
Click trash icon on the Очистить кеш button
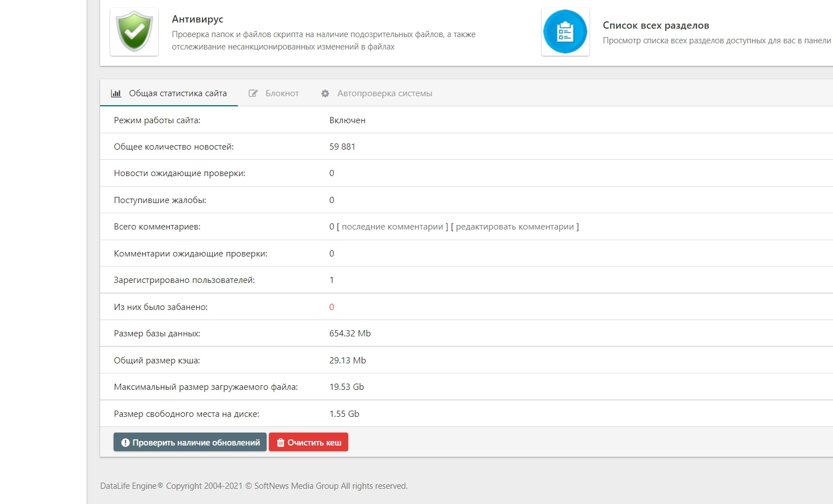pyautogui.click(x=281, y=443)
